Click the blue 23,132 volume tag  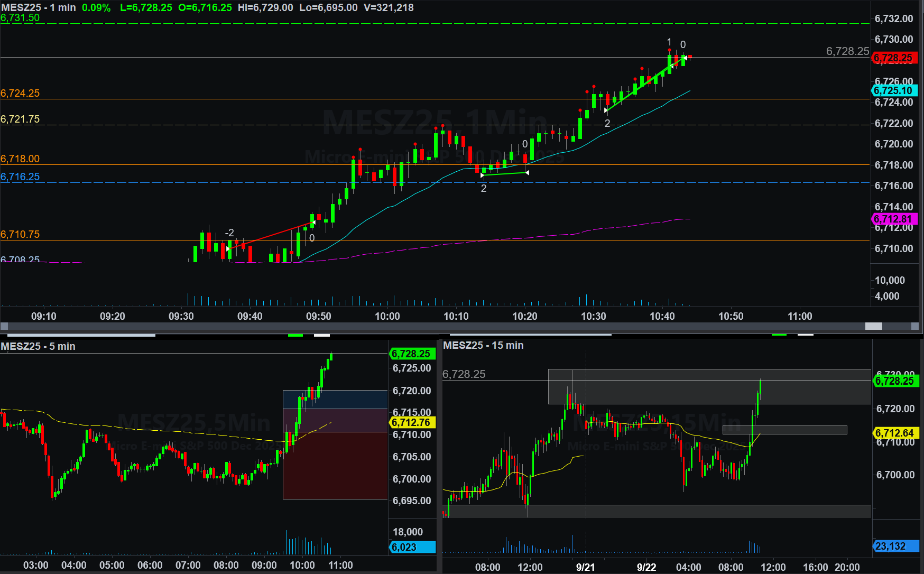[x=894, y=546]
